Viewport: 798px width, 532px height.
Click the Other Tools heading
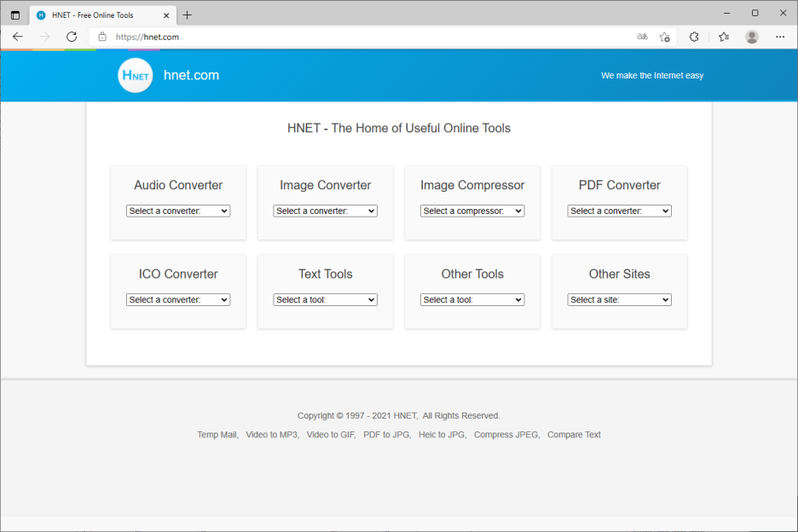(472, 274)
